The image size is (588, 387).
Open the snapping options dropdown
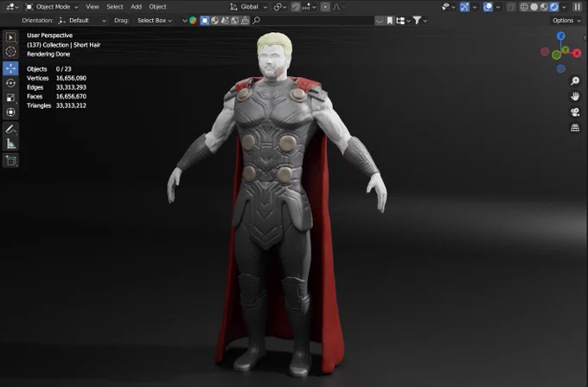tap(309, 7)
